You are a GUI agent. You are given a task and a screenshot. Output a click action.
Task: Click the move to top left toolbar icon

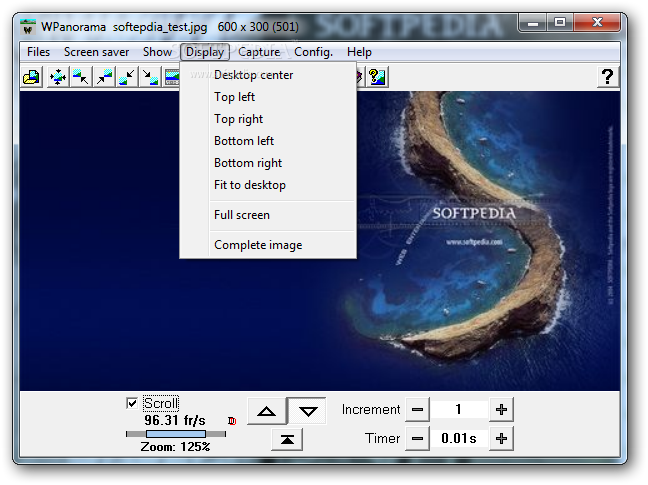point(81,77)
